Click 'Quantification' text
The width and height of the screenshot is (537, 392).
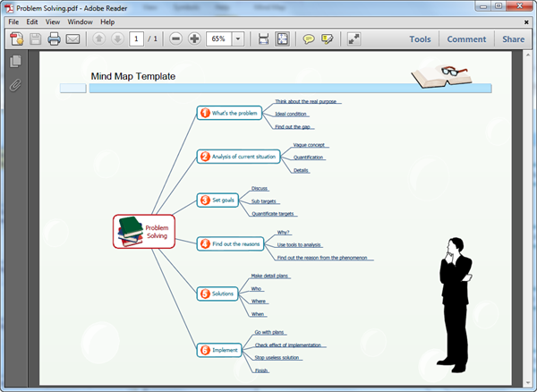point(308,158)
